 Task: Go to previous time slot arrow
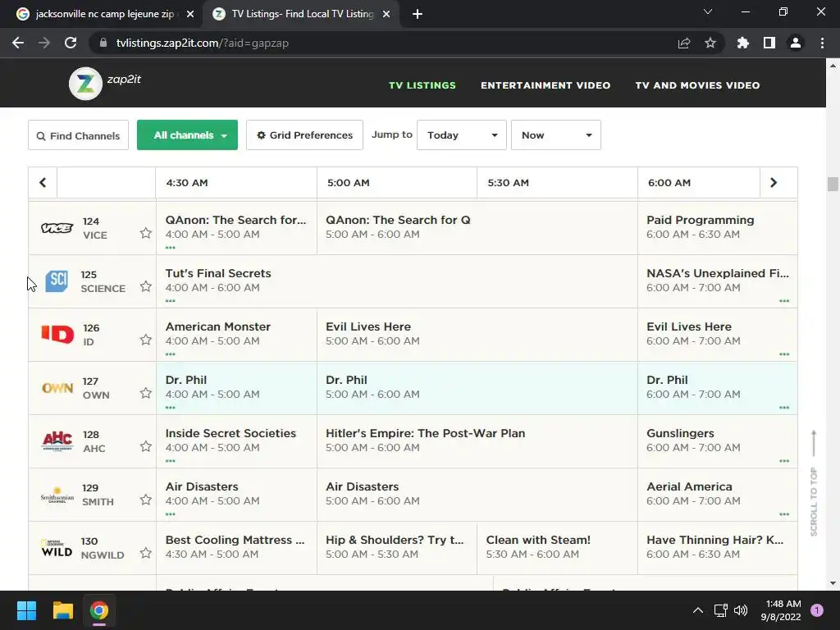click(43, 183)
